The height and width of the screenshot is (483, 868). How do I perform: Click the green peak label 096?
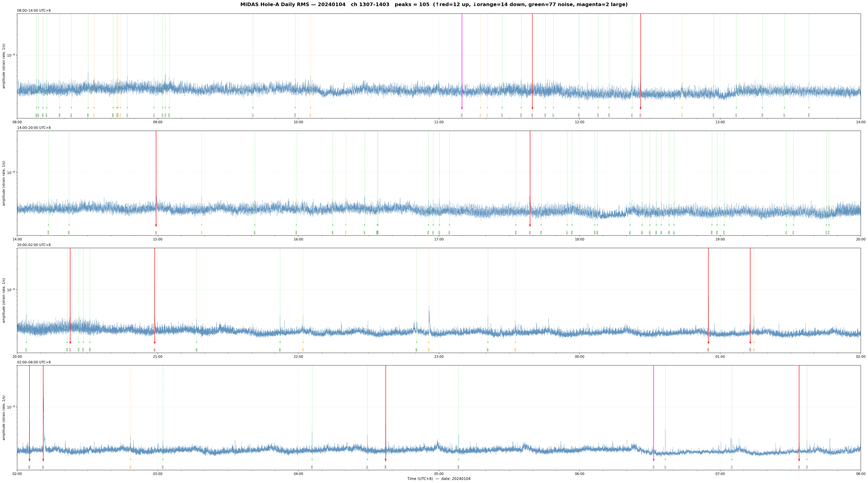click(312, 467)
